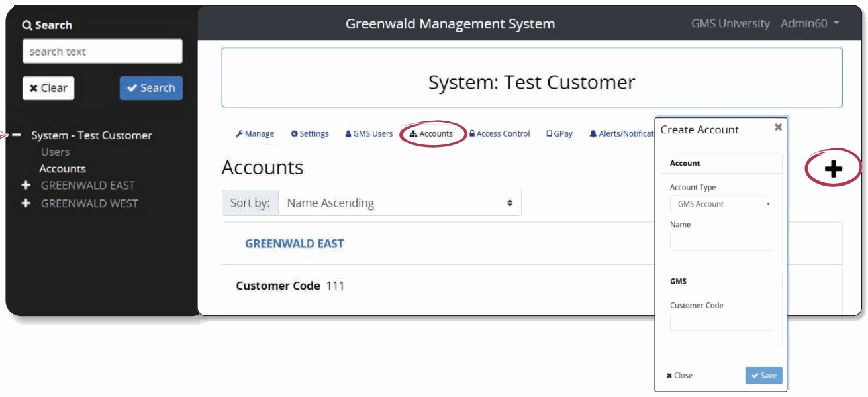Click the Customer Code 111 text
Image resolution: width=868 pixels, height=397 pixels.
(x=290, y=286)
